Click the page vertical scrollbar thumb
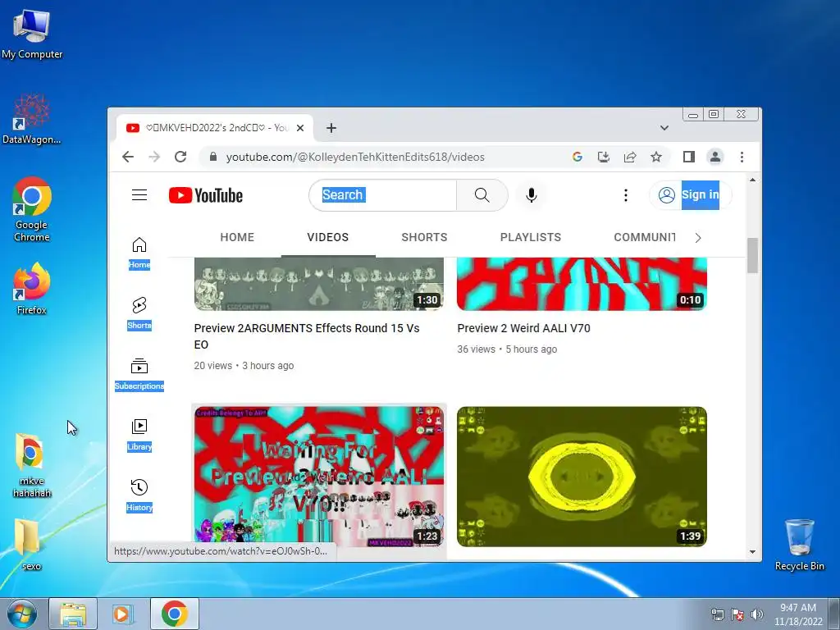This screenshot has height=630, width=840. [x=752, y=255]
